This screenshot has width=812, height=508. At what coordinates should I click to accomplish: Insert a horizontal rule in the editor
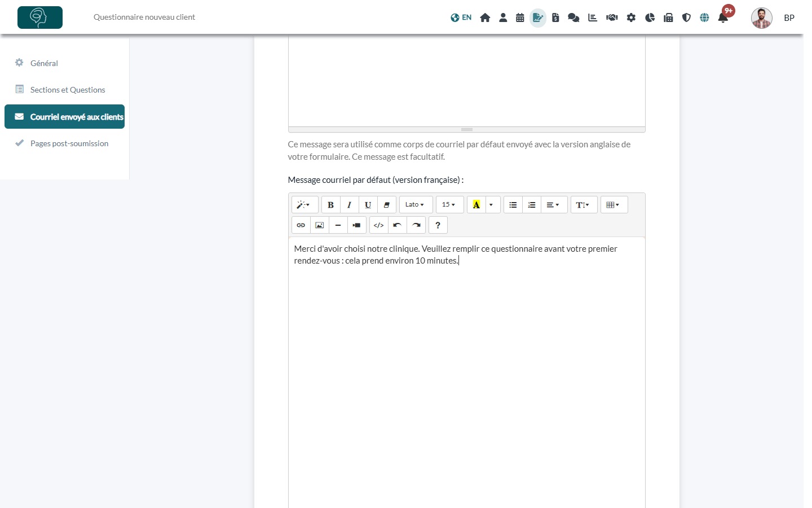338,225
